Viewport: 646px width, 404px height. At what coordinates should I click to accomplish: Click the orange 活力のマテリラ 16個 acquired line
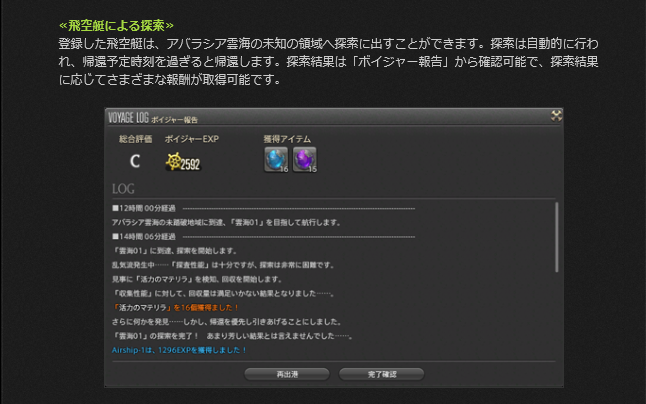click(x=176, y=308)
